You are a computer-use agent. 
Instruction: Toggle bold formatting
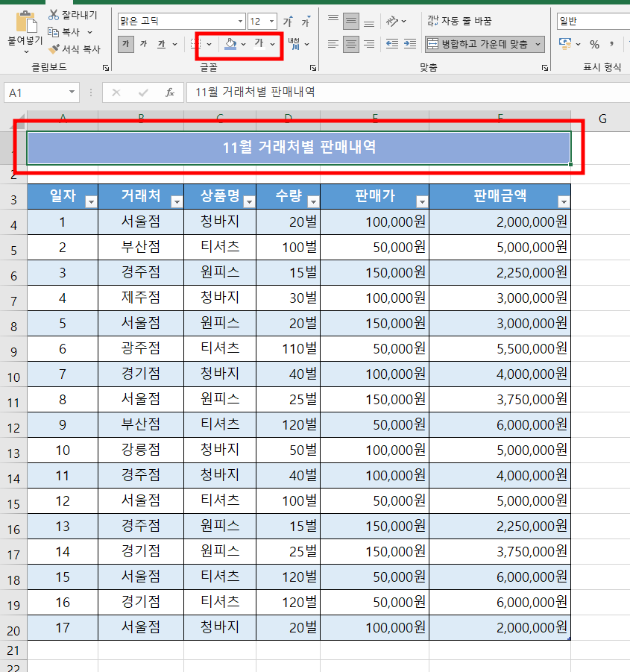(x=125, y=44)
